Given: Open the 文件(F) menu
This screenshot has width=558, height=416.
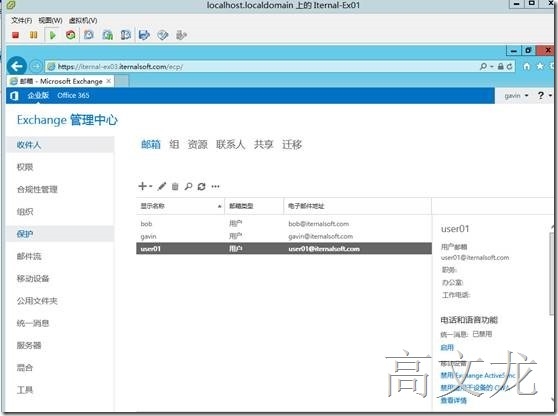Looking at the screenshot, I should (x=21, y=20).
